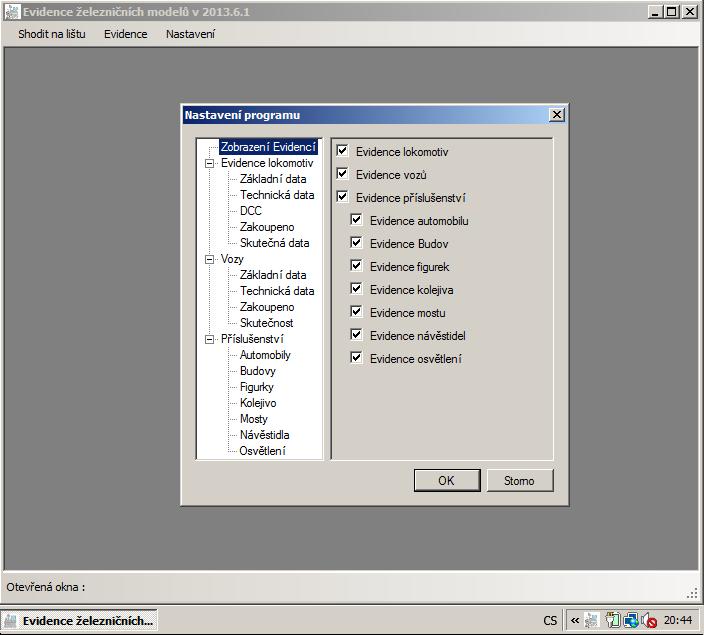704x635 pixels.
Task: Click the CS language indicator
Action: [x=551, y=621]
